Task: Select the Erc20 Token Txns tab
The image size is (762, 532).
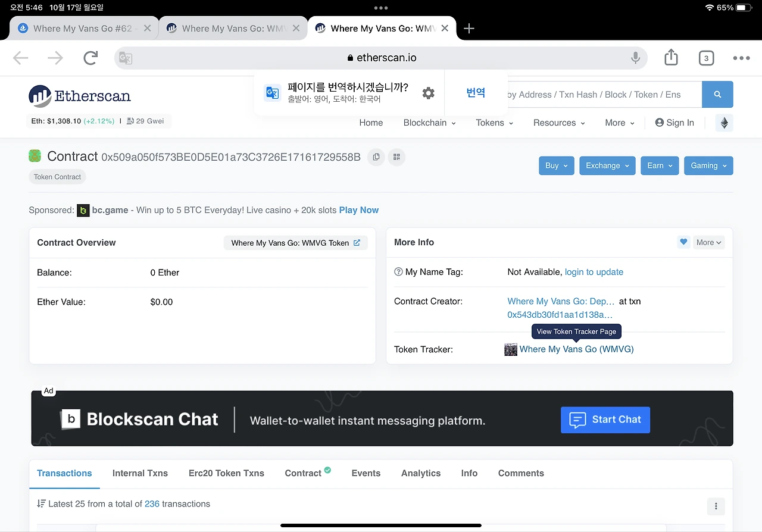Action: [226, 473]
